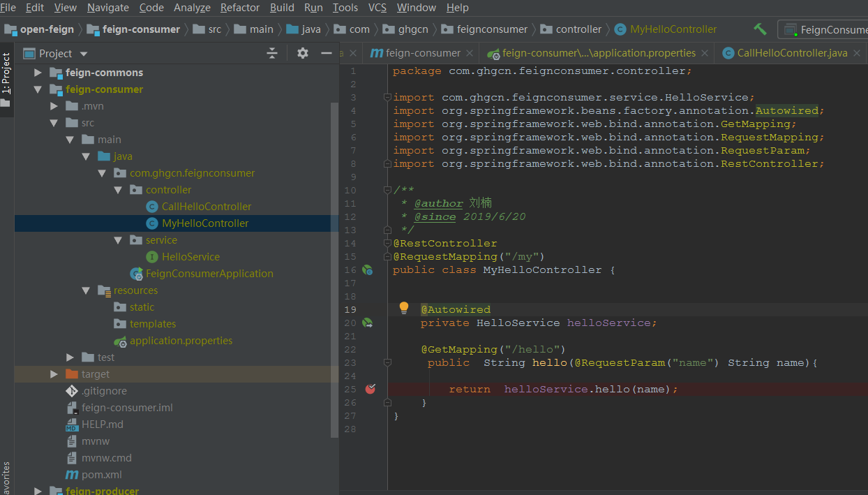Image resolution: width=868 pixels, height=495 pixels.
Task: Fold the hello method at line 23
Action: click(387, 362)
